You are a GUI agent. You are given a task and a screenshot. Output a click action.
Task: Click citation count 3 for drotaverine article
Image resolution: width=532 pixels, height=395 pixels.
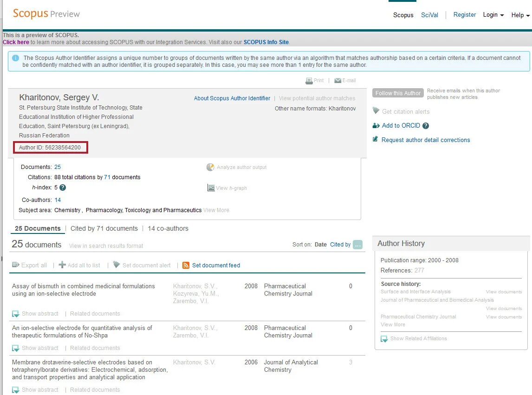[x=350, y=362]
